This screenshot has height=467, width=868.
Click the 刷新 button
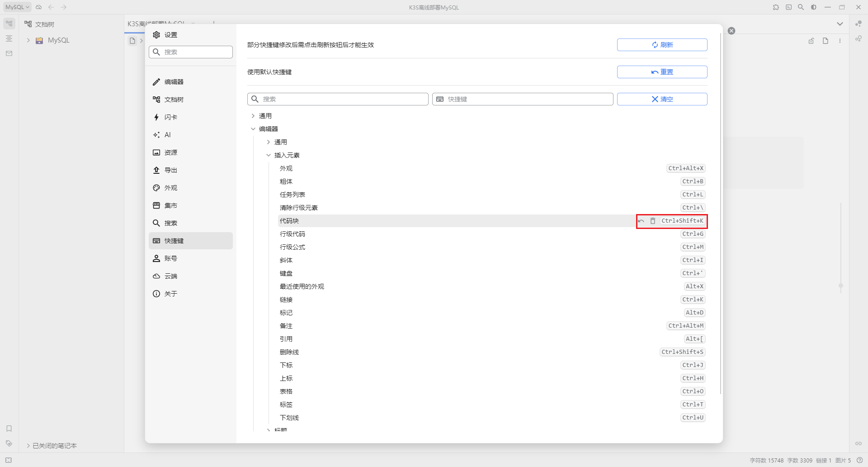[662, 45]
